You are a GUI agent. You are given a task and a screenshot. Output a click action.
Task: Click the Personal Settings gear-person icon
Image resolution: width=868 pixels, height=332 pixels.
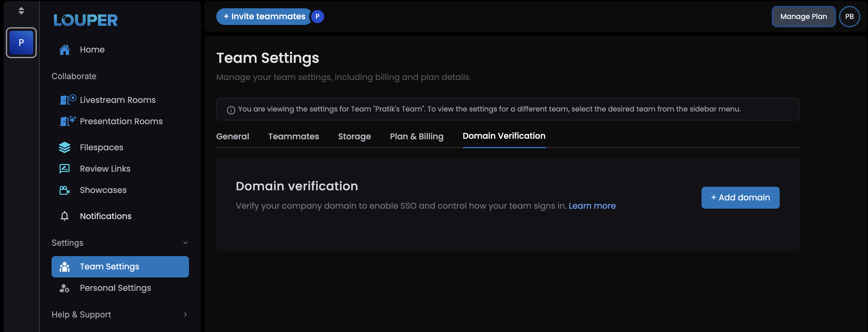pyautogui.click(x=64, y=288)
